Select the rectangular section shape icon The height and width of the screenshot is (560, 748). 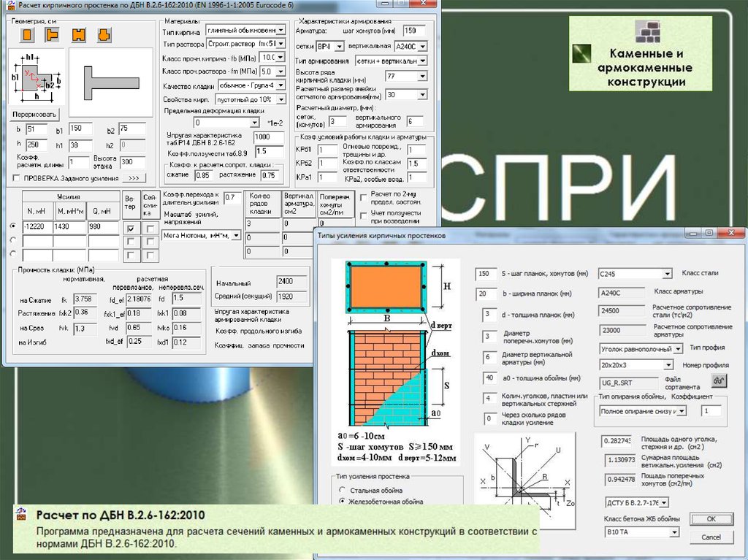click(27, 34)
